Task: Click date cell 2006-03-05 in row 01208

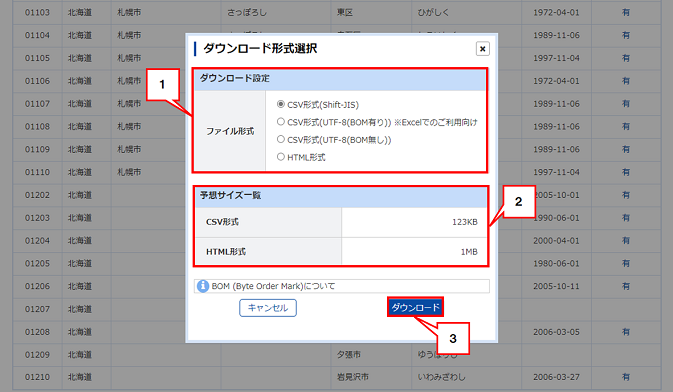Action: click(x=556, y=332)
